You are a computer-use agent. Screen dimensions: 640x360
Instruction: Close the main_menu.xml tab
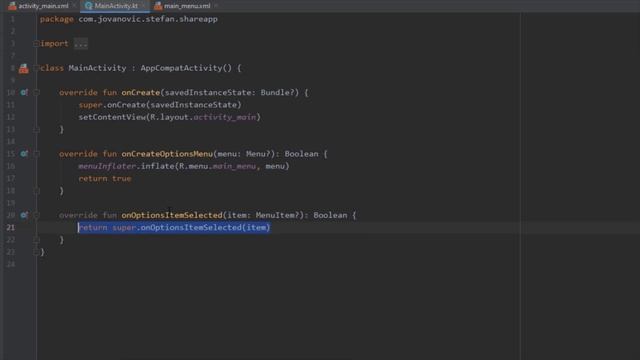tap(216, 6)
